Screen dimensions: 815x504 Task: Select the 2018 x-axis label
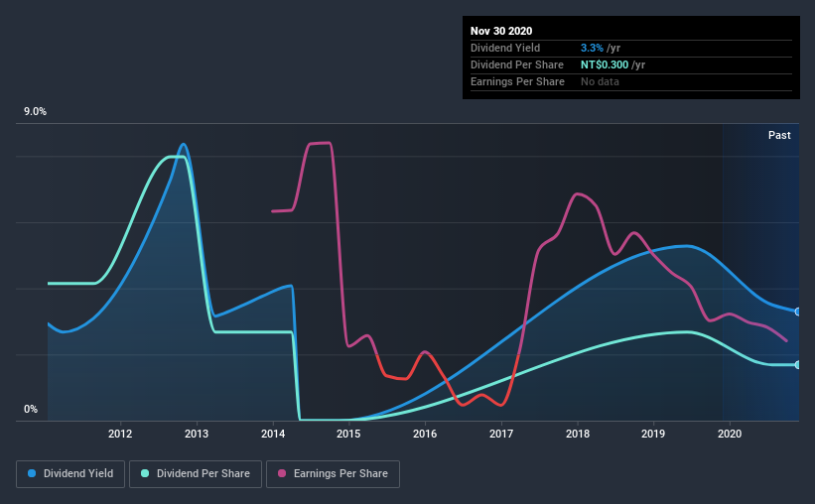tap(578, 434)
